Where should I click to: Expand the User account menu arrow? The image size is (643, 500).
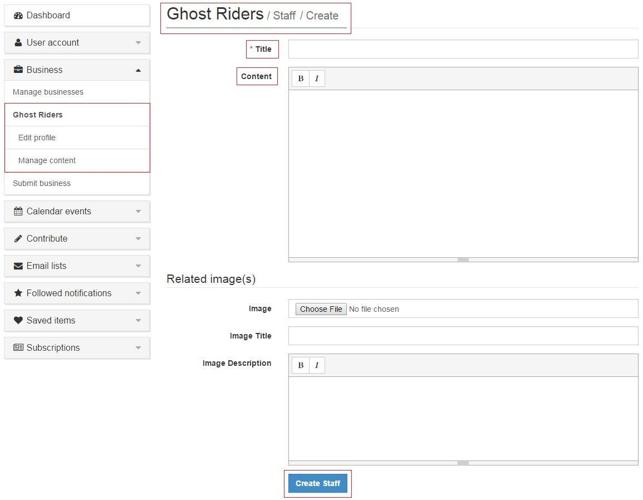pyautogui.click(x=138, y=43)
